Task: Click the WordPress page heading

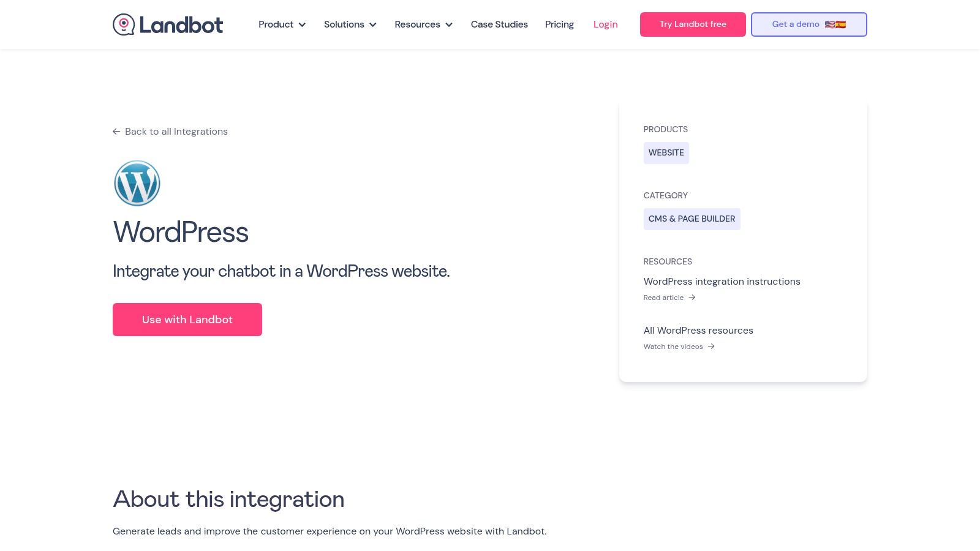Action: click(181, 233)
